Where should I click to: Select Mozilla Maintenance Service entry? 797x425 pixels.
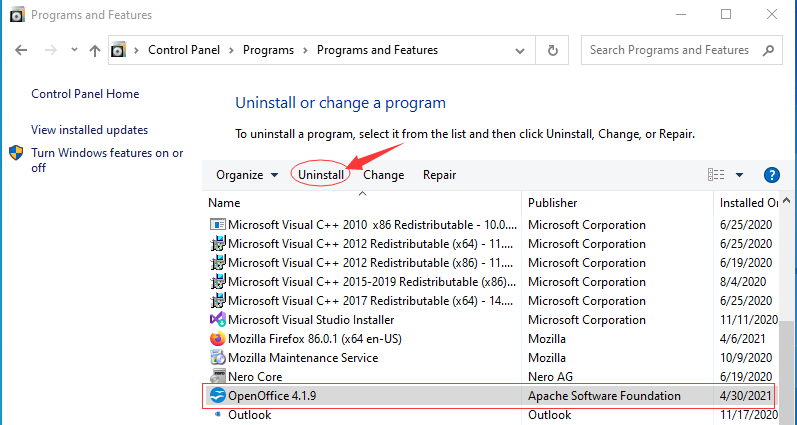303,358
